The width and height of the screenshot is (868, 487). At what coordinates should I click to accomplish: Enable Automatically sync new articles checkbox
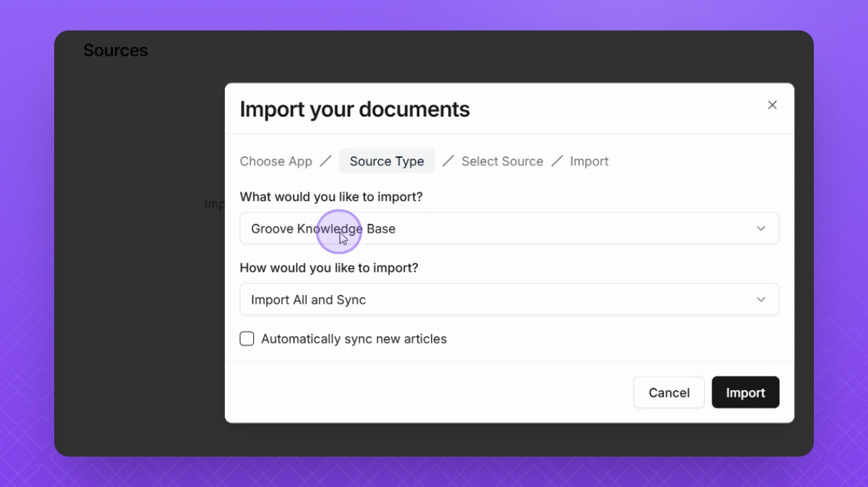[x=247, y=339]
